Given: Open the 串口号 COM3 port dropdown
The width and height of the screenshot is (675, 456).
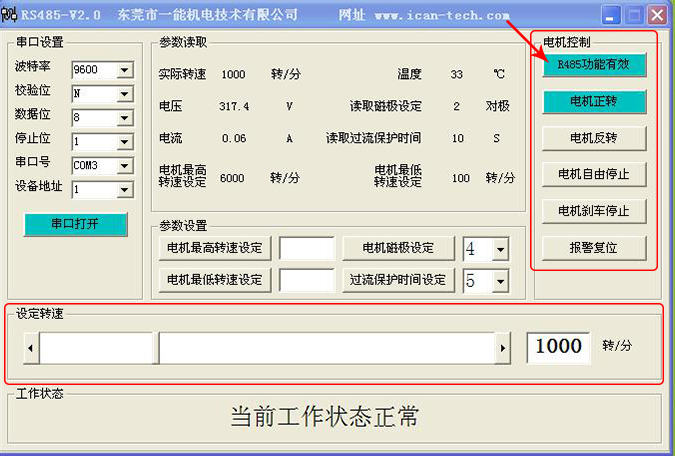Looking at the screenshot, I should point(124,165).
